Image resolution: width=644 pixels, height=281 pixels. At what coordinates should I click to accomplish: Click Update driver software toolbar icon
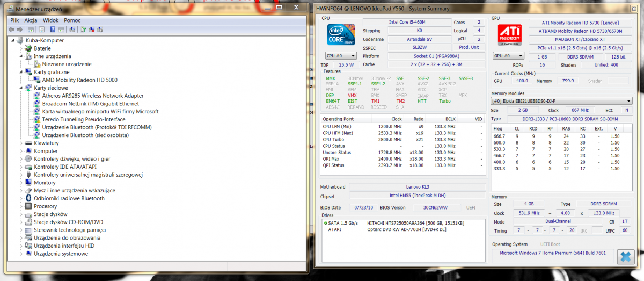click(x=83, y=30)
